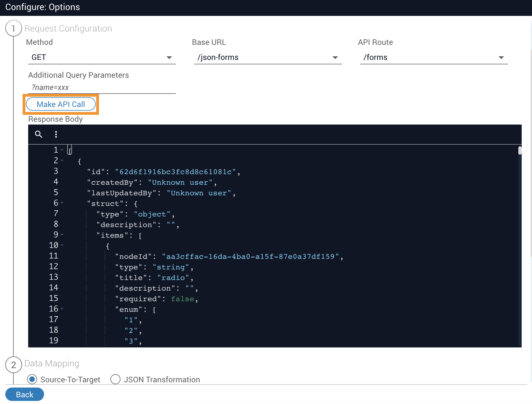Fold the struct block on line 6
The height and width of the screenshot is (404, 532).
(62, 203)
